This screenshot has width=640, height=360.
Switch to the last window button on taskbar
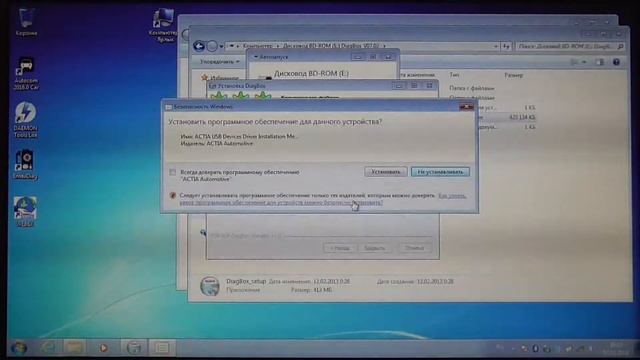coord(162,348)
